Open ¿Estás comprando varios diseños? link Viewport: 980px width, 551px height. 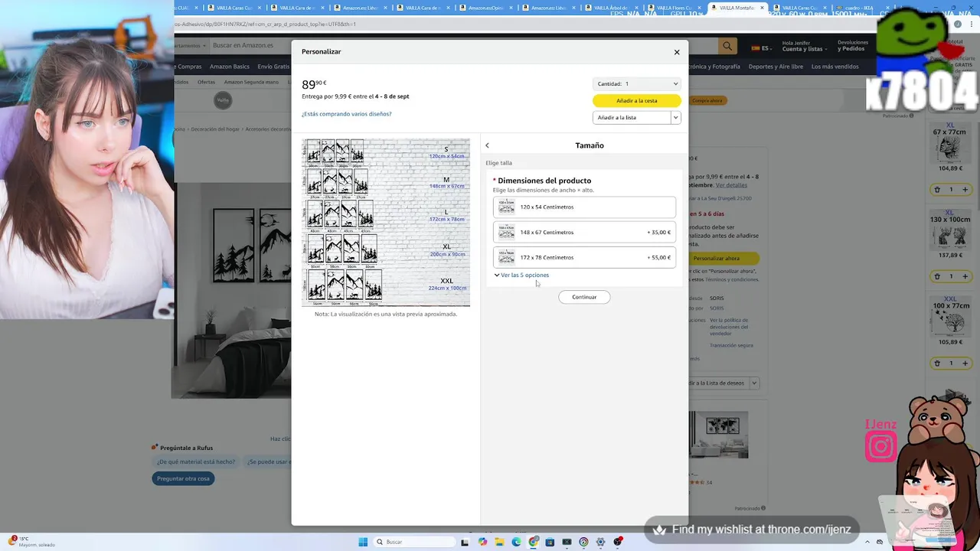click(346, 114)
